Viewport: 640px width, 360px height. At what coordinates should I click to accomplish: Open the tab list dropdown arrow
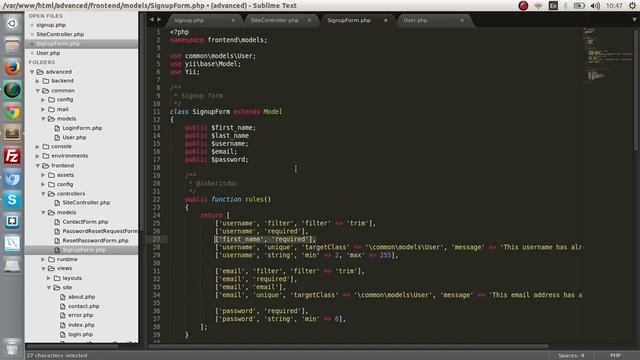point(634,20)
